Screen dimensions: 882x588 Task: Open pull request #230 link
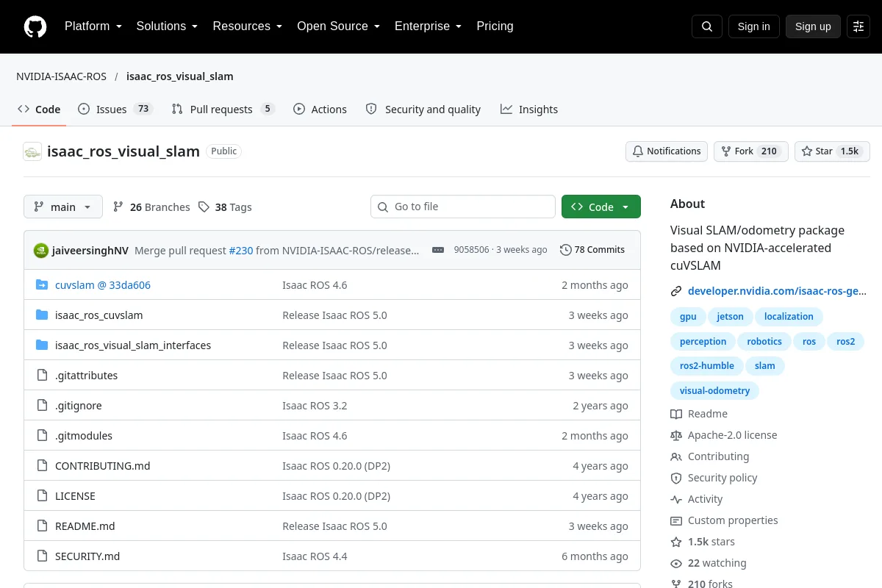click(x=241, y=250)
